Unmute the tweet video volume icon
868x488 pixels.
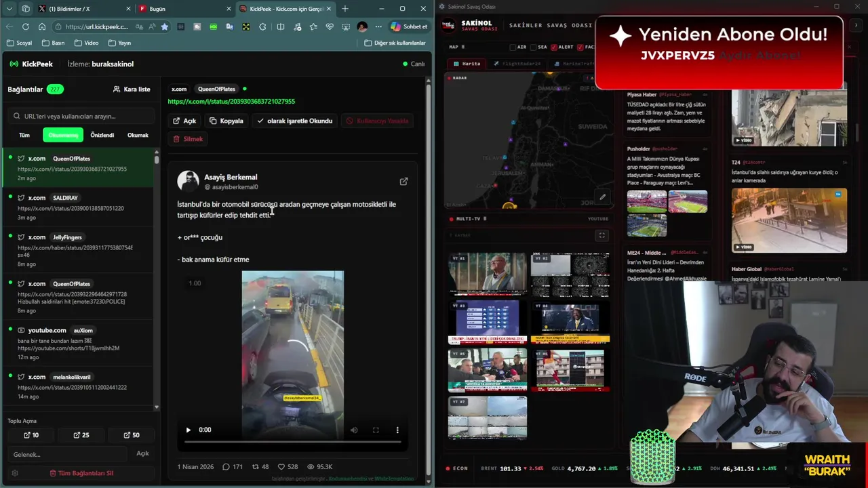pyautogui.click(x=354, y=430)
